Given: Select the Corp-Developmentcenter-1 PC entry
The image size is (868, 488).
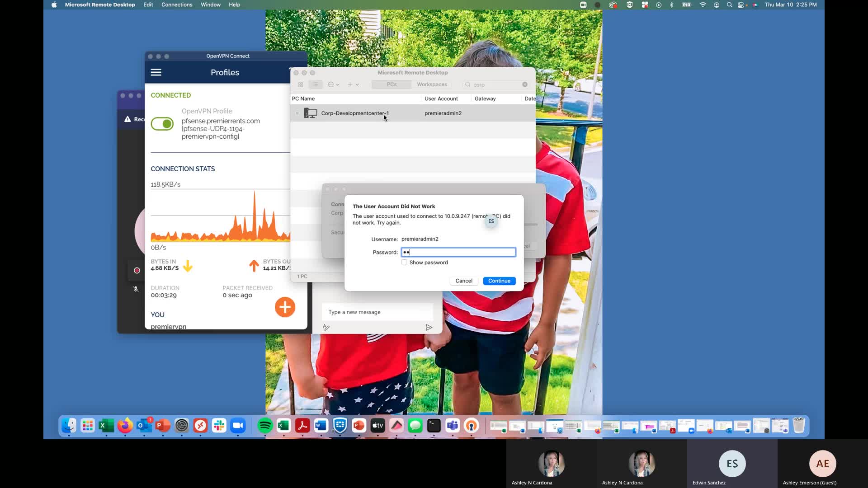Looking at the screenshot, I should tap(355, 113).
